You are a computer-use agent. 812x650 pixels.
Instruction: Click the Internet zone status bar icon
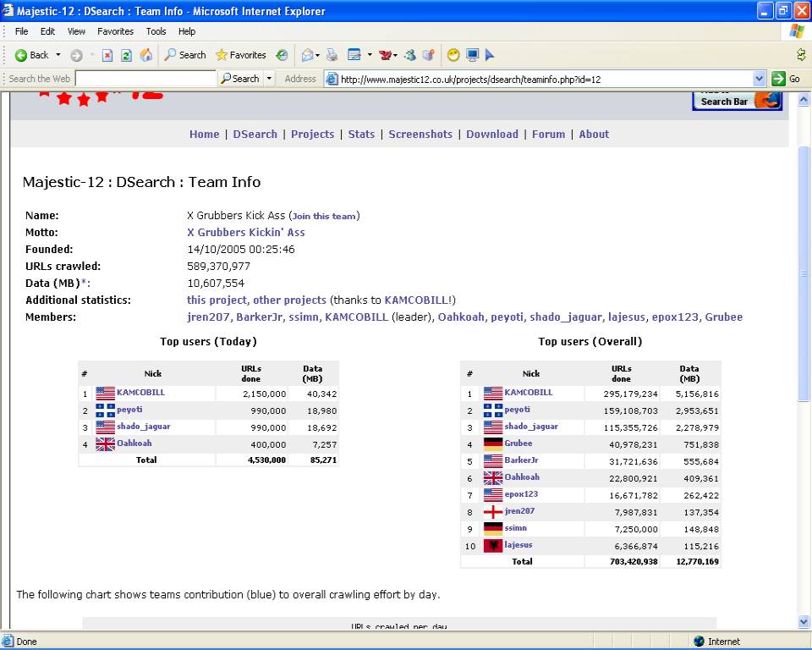(x=700, y=642)
